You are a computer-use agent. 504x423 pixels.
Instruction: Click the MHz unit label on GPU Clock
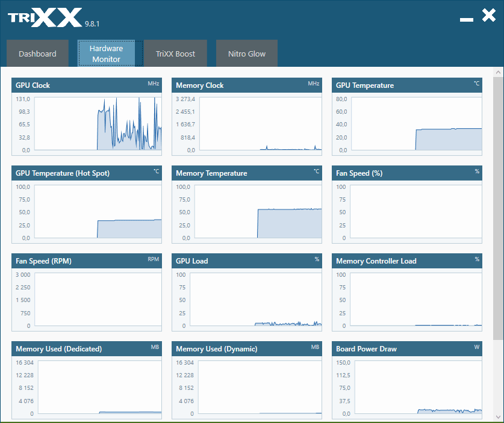(154, 84)
